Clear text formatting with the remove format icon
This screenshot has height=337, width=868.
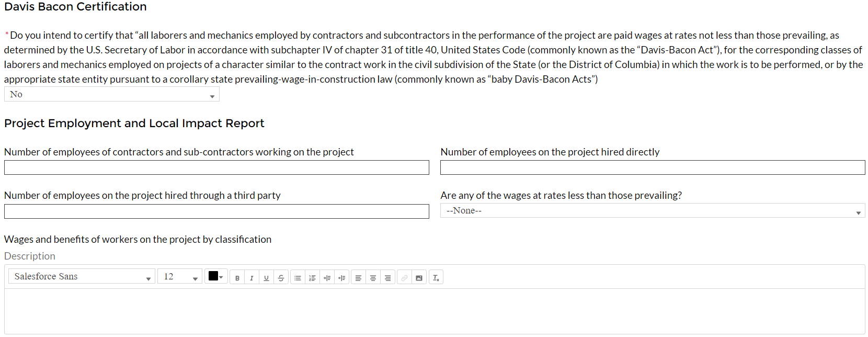436,278
